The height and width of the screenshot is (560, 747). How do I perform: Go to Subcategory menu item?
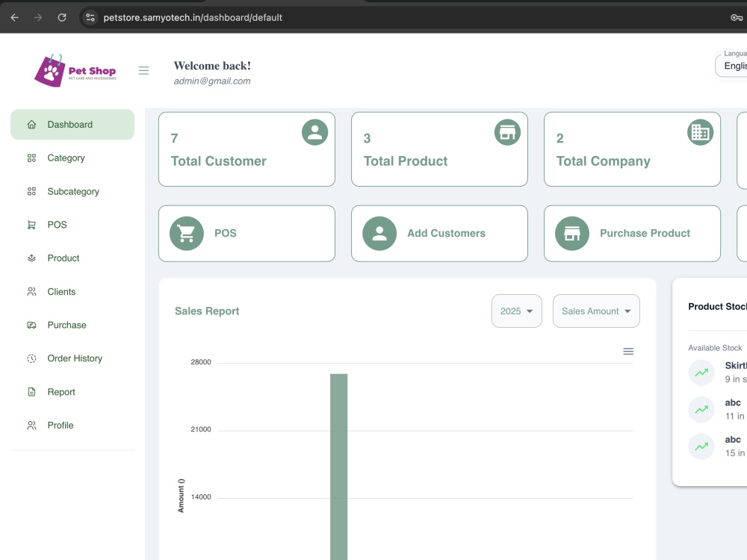pyautogui.click(x=72, y=191)
